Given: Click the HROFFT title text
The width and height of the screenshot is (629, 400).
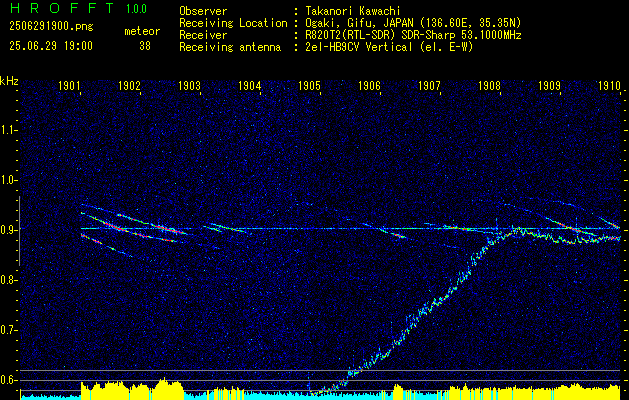Looking at the screenshot, I should click(x=62, y=8).
